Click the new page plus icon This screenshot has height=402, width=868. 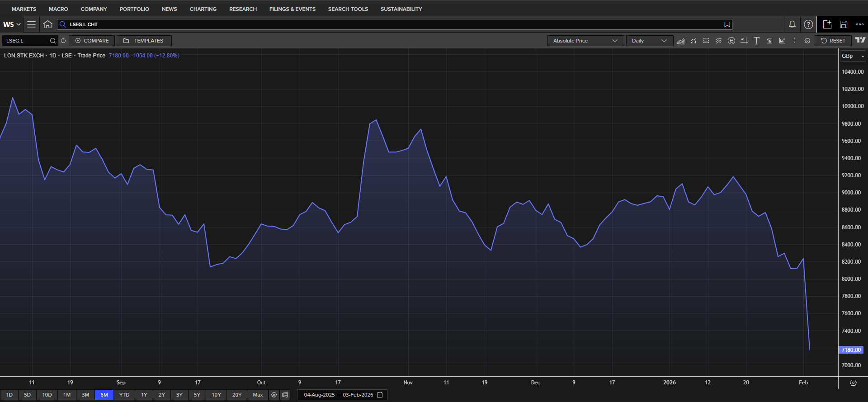click(827, 24)
